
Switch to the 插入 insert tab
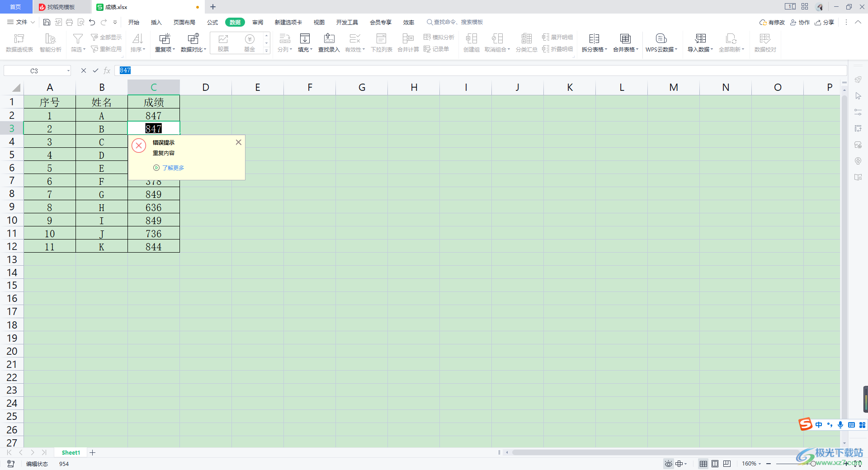156,22
